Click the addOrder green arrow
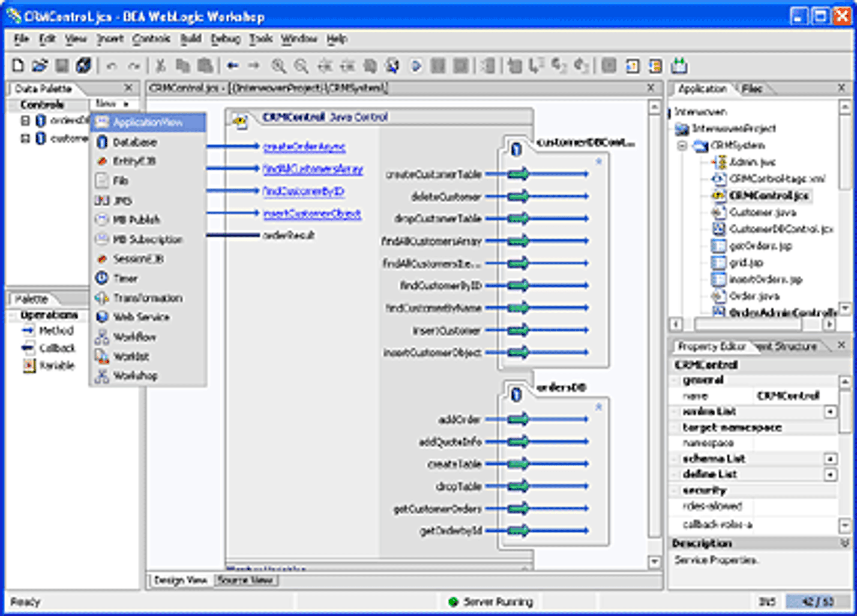This screenshot has width=857, height=616. pyautogui.click(x=518, y=419)
